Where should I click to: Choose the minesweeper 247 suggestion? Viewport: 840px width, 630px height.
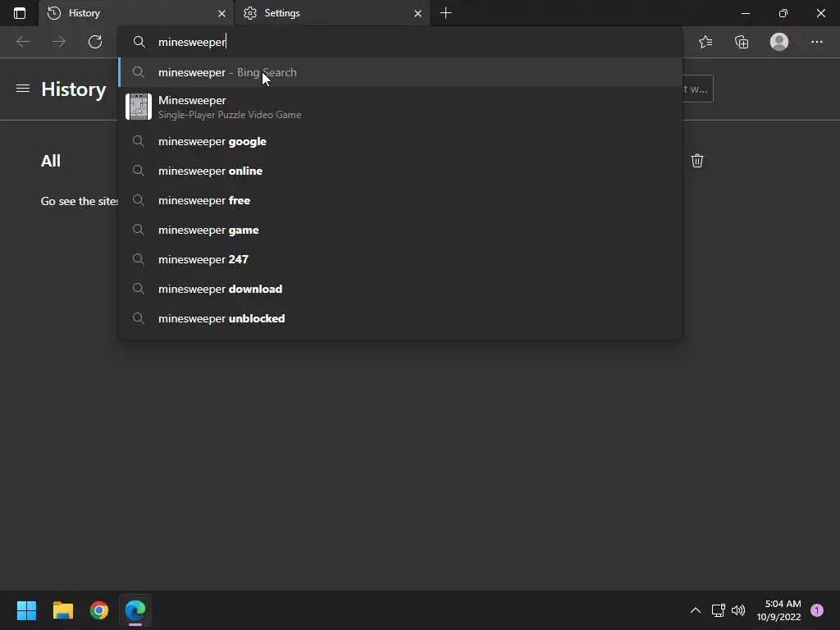(x=400, y=259)
